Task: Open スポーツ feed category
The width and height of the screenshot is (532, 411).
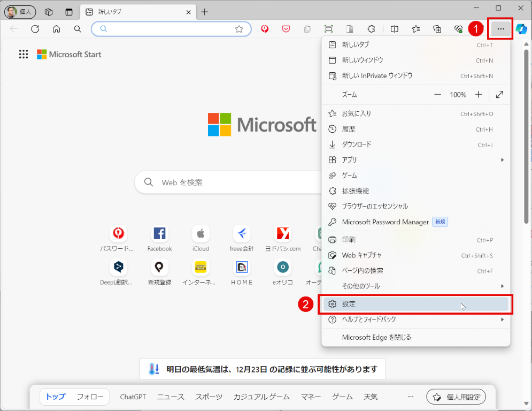Action: point(209,397)
